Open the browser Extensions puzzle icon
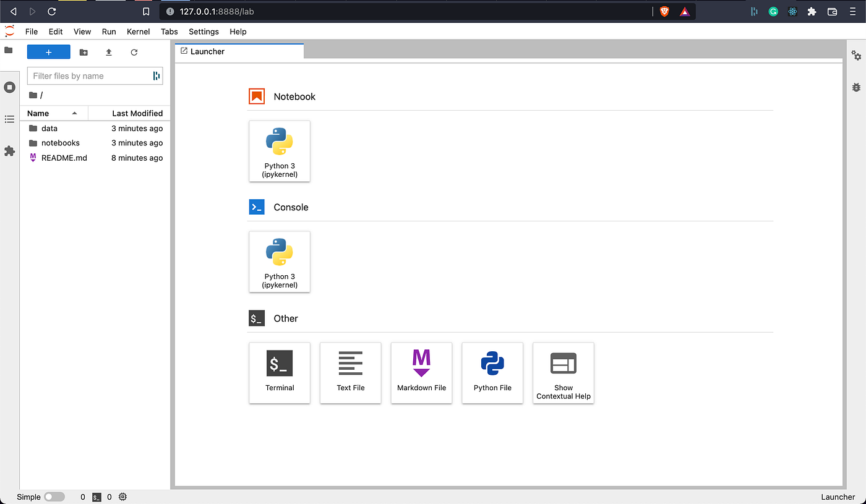 click(x=812, y=11)
